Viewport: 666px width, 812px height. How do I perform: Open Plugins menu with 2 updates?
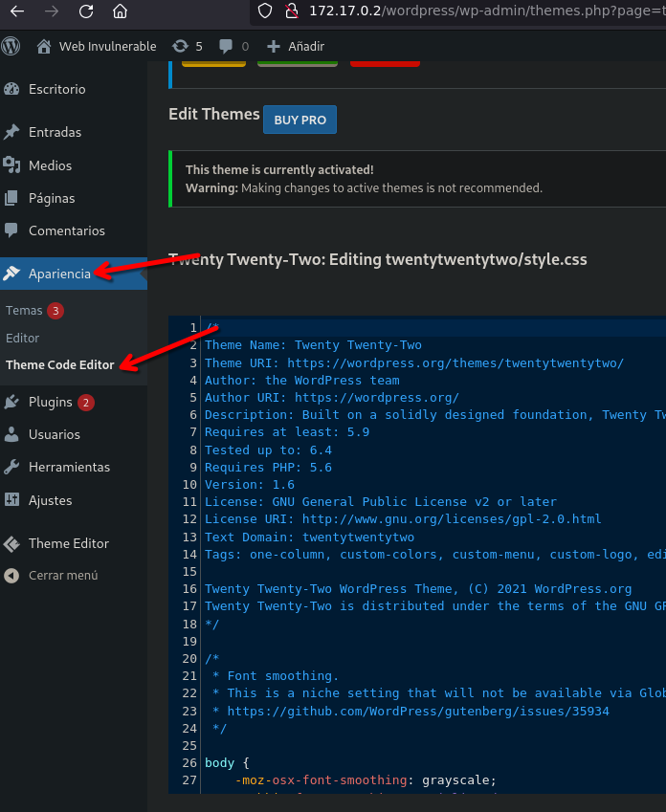tap(51, 402)
